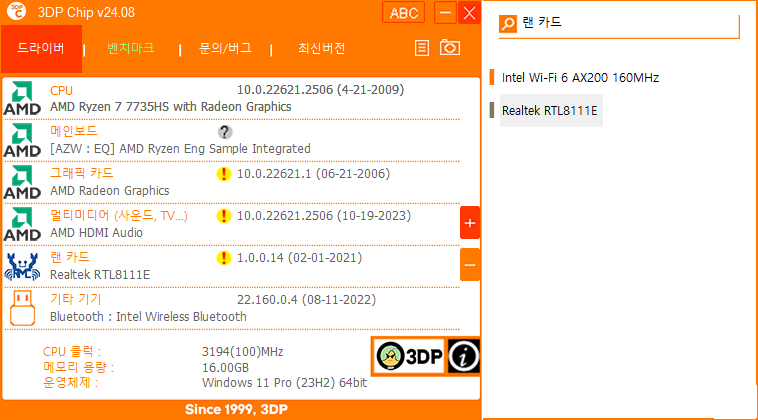Click the AMD HDMI Audio device name
This screenshot has height=420, width=758.
point(97,233)
